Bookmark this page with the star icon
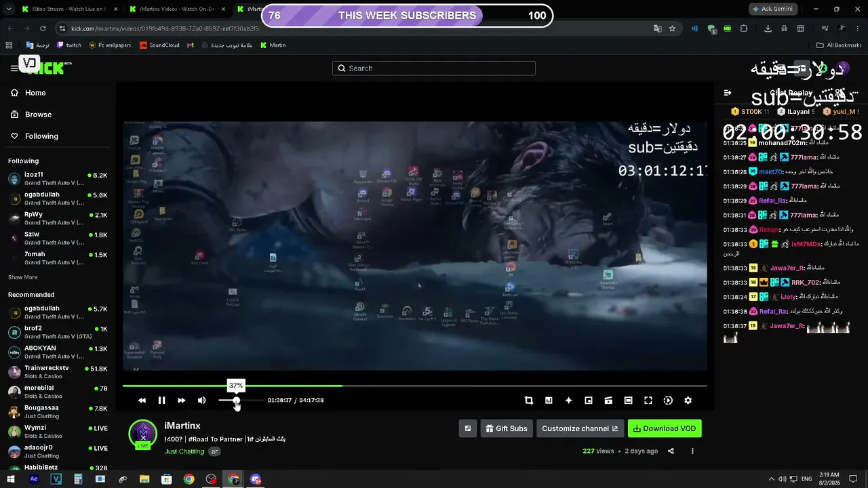Viewport: 868px width, 488px height. point(672,28)
